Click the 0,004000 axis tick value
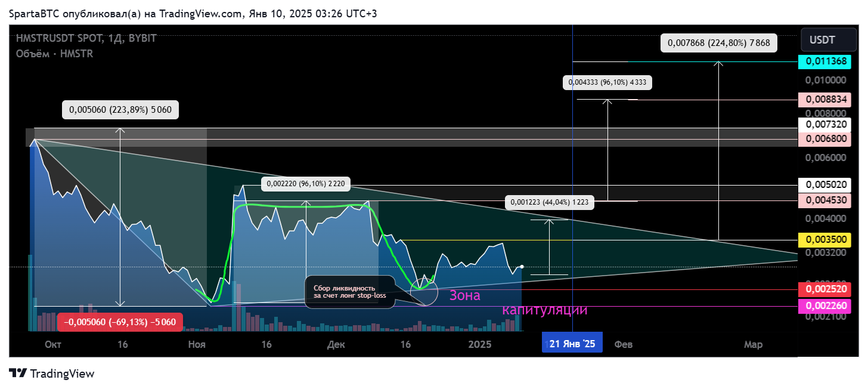This screenshot has width=868, height=389. (x=826, y=218)
